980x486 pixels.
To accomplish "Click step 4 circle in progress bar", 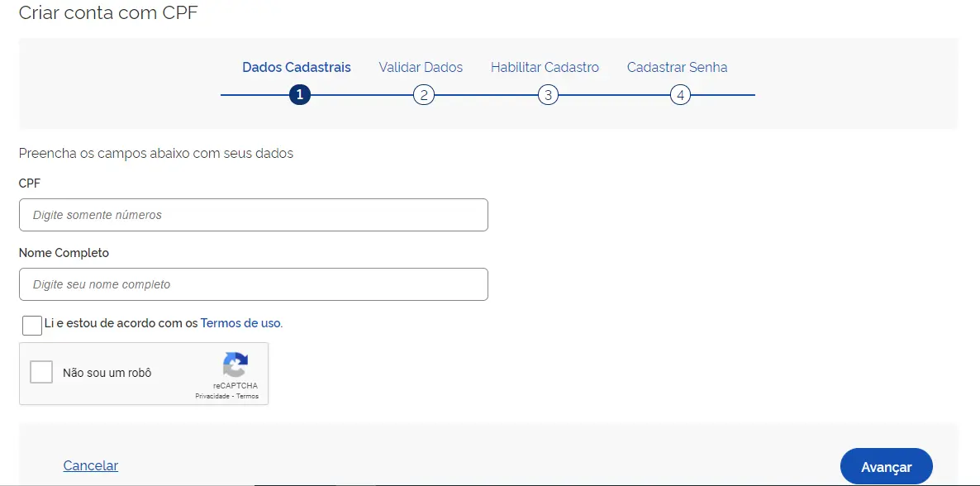I will coord(679,95).
